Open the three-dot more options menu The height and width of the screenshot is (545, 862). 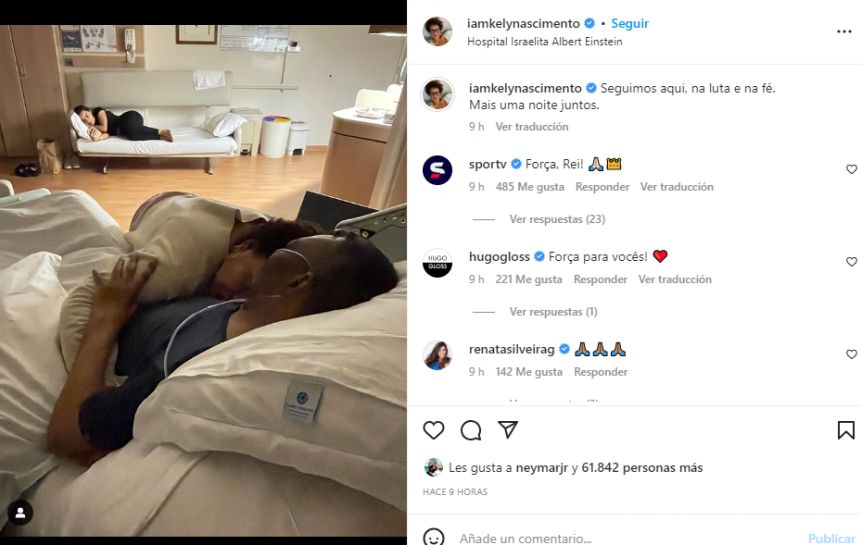[844, 32]
